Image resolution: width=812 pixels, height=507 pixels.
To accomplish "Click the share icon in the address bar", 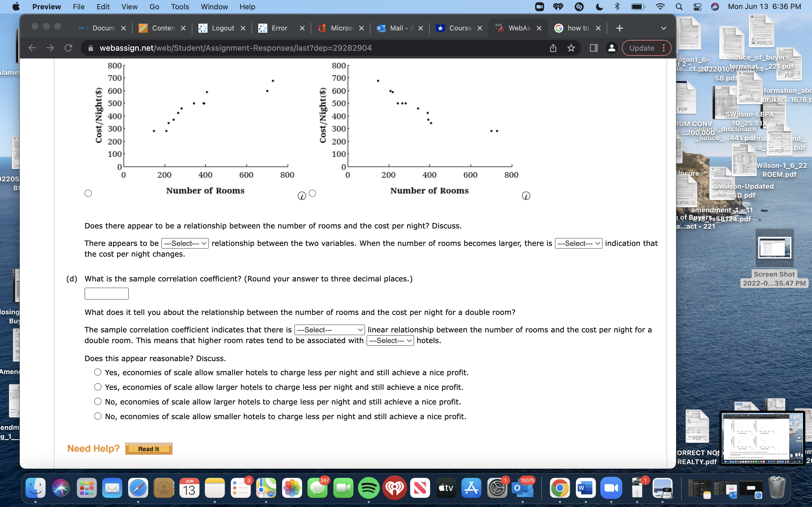I will pos(552,48).
